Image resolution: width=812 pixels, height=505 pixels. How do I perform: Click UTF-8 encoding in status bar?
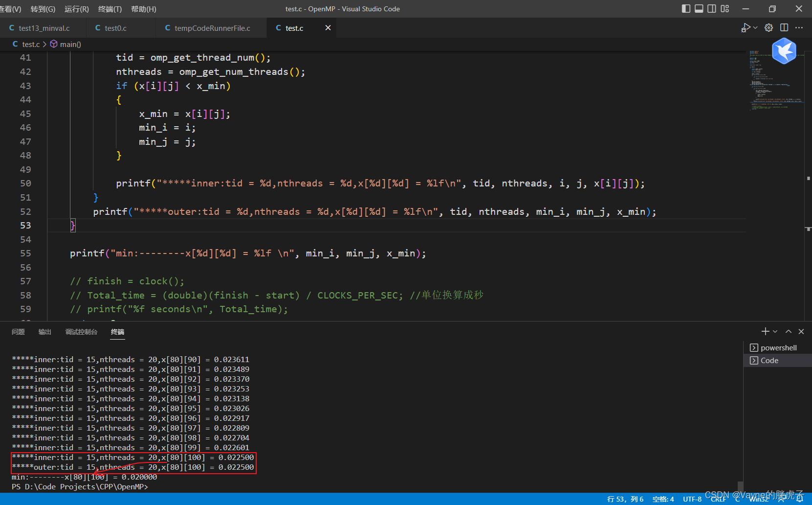692,499
